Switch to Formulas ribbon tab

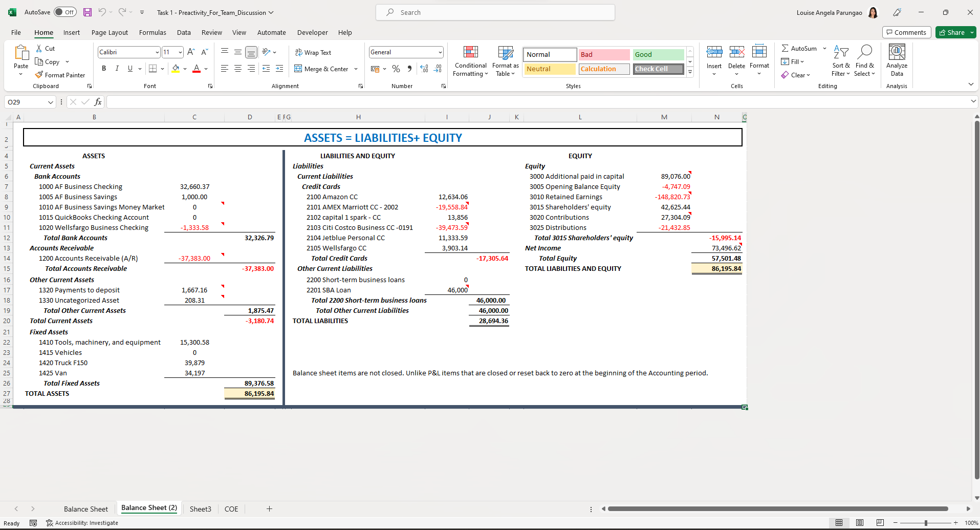tap(153, 32)
